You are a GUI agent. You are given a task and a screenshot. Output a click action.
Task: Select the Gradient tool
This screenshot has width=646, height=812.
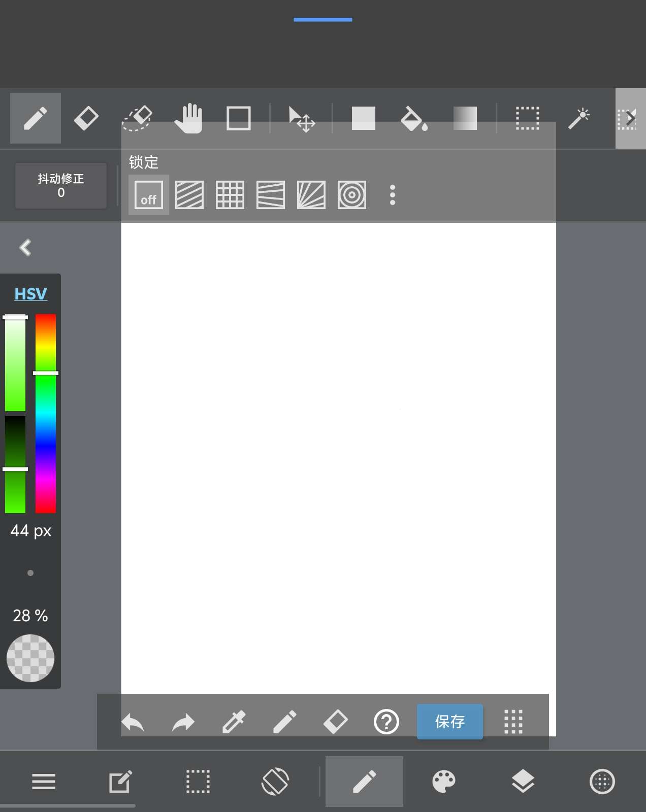(x=465, y=119)
